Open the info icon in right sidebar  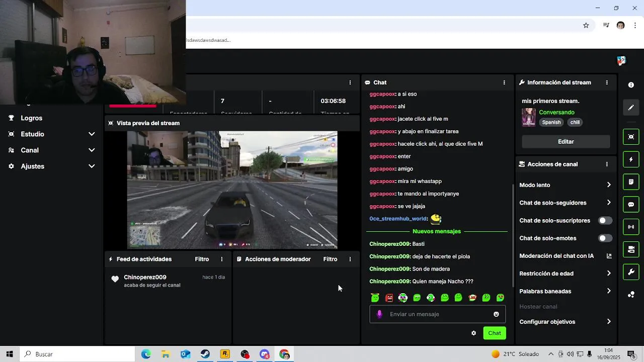tap(631, 85)
